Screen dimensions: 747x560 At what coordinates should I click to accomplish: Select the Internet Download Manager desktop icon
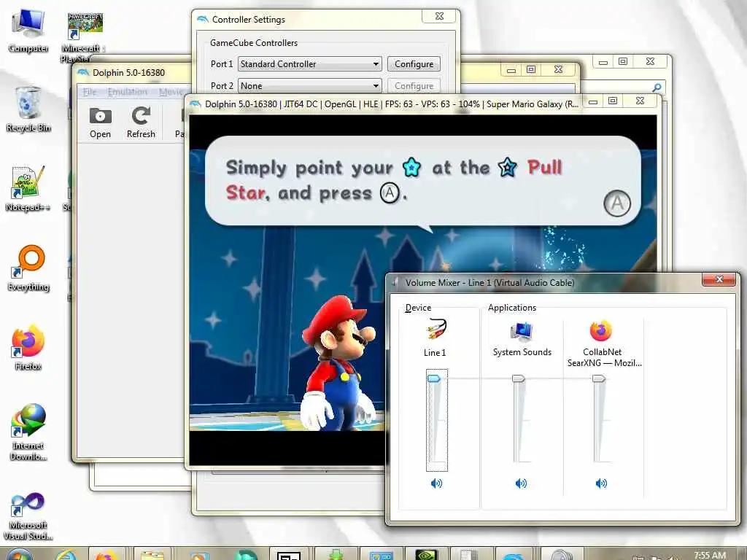[x=28, y=432]
